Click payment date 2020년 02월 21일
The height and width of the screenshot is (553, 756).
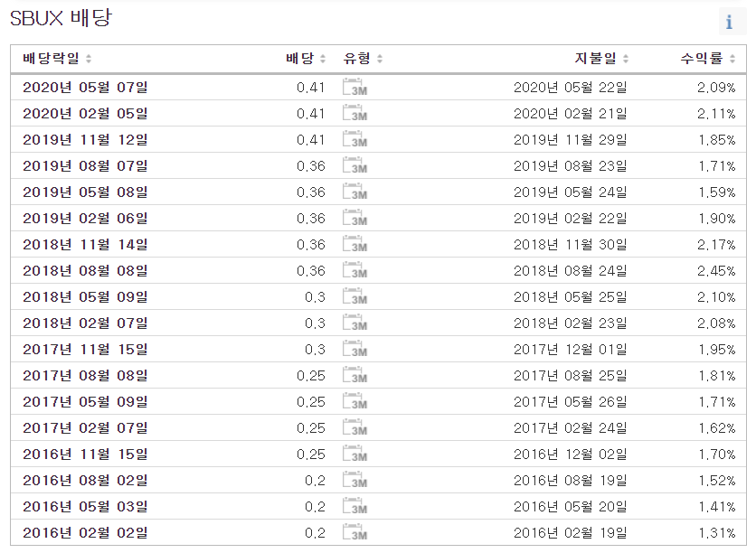(x=571, y=113)
